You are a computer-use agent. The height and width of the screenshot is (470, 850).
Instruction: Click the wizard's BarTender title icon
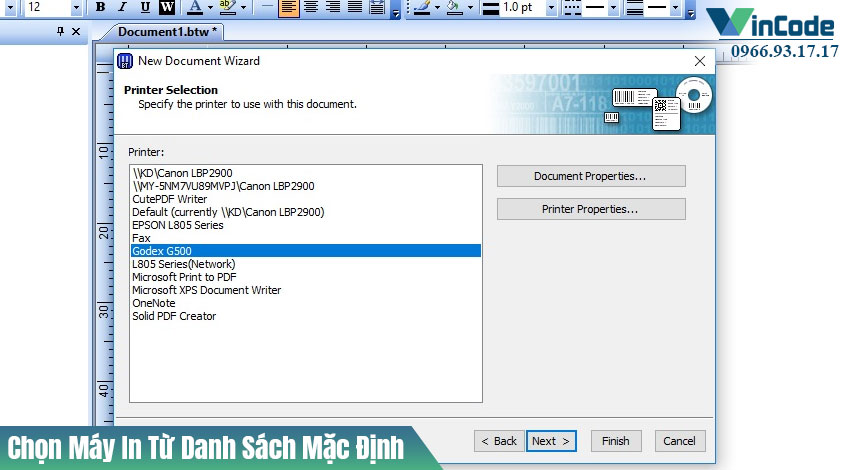(125, 61)
